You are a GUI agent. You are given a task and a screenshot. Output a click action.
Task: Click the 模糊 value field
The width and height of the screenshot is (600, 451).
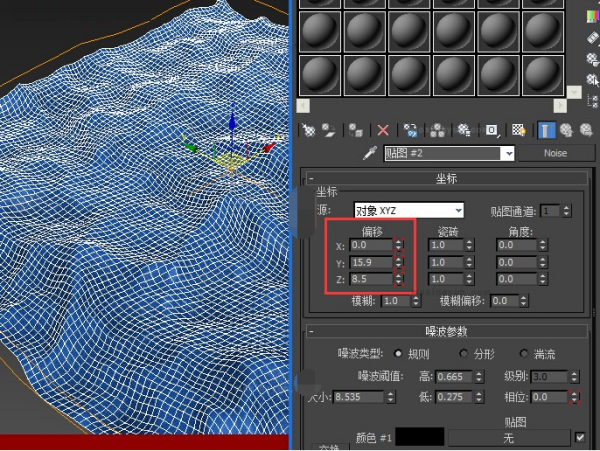click(x=396, y=301)
